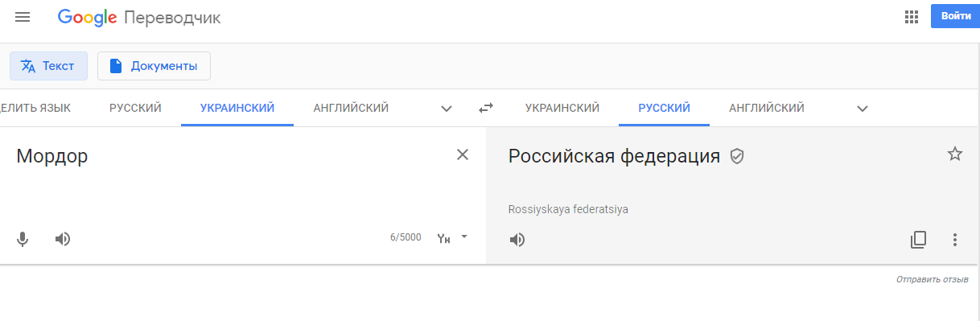This screenshot has width=980, height=321.
Task: Expand more target languages list
Action: [x=863, y=109]
